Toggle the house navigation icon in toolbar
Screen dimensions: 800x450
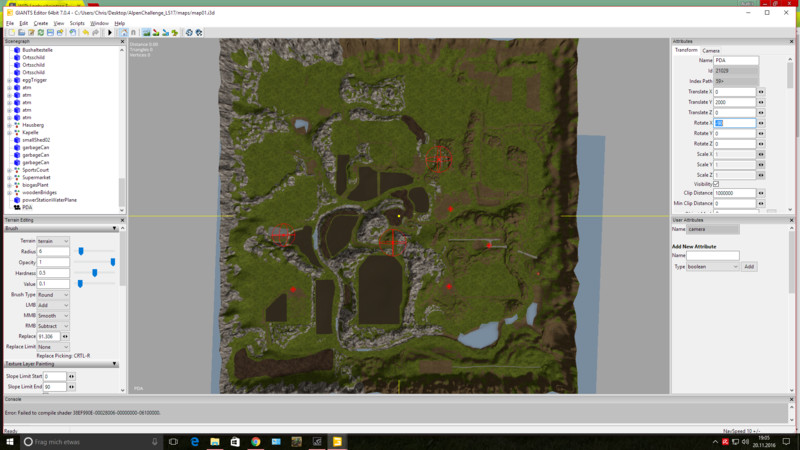coord(123,33)
